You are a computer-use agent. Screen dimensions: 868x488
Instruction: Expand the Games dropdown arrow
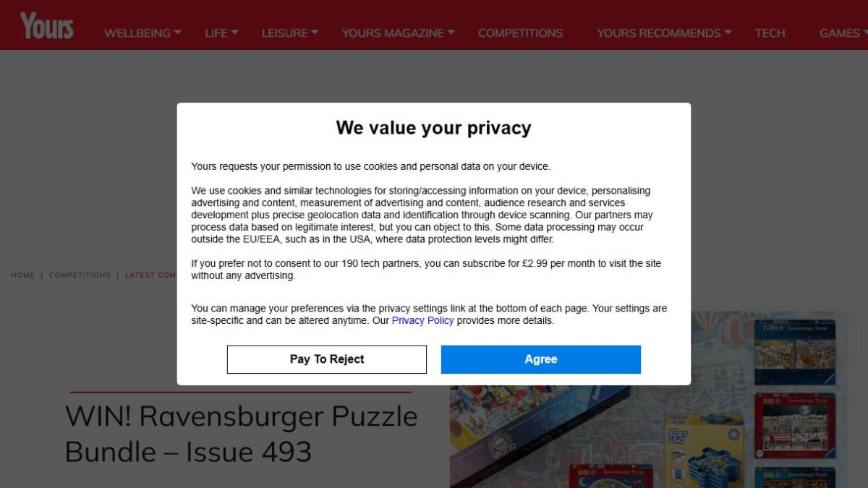coord(864,33)
